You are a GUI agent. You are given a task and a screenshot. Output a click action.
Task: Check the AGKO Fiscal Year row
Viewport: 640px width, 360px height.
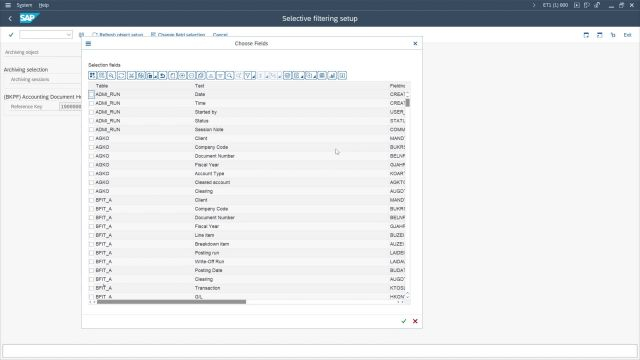coord(91,165)
